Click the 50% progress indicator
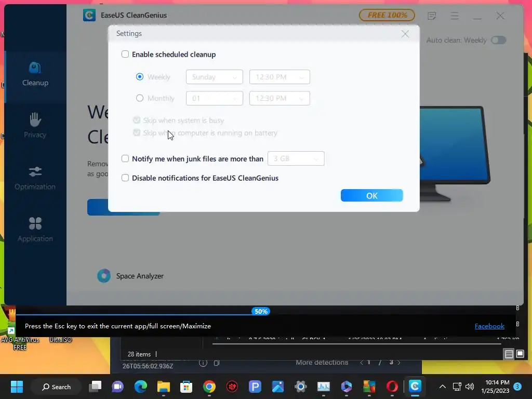This screenshot has height=399, width=532. click(261, 312)
